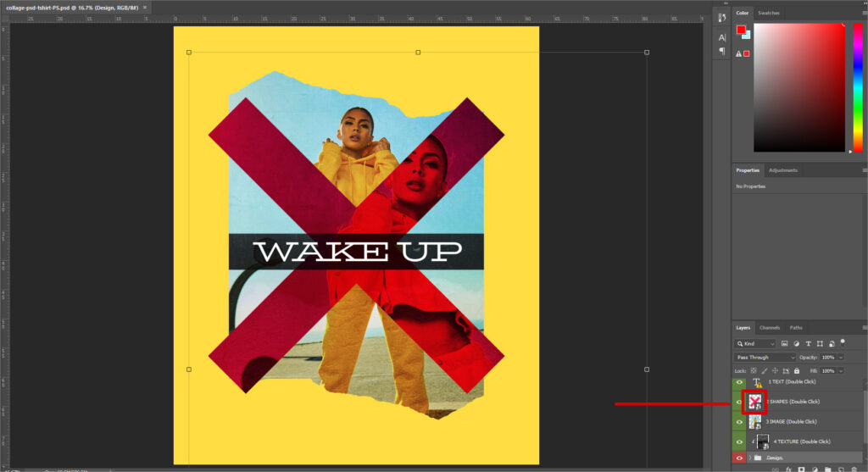The width and height of the screenshot is (868, 472).
Task: Lock layer position with move icon
Action: coord(775,371)
